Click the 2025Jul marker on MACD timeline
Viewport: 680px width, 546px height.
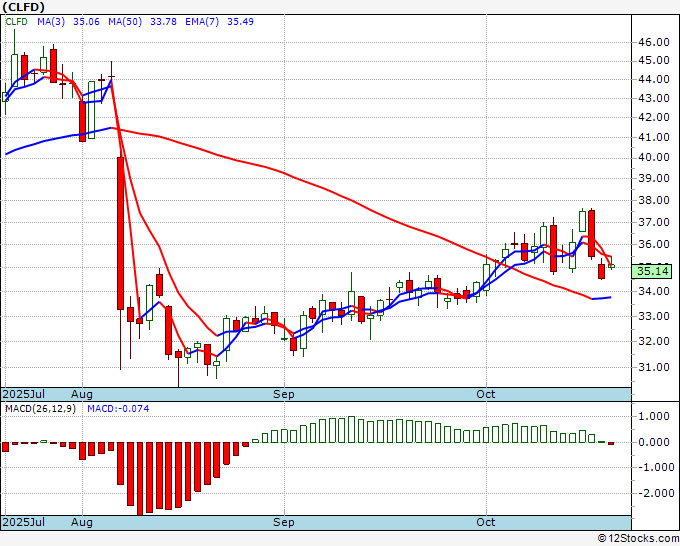pos(24,522)
